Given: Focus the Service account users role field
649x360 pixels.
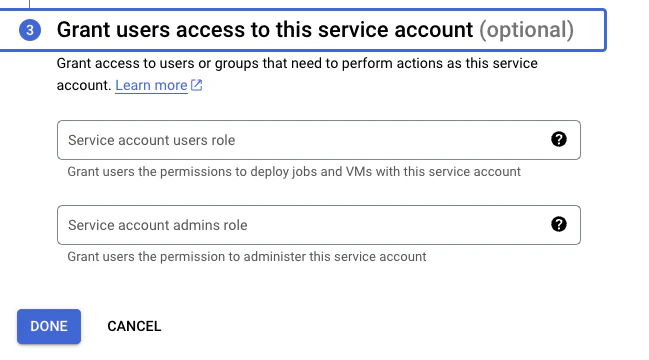Looking at the screenshot, I should coord(319,140).
